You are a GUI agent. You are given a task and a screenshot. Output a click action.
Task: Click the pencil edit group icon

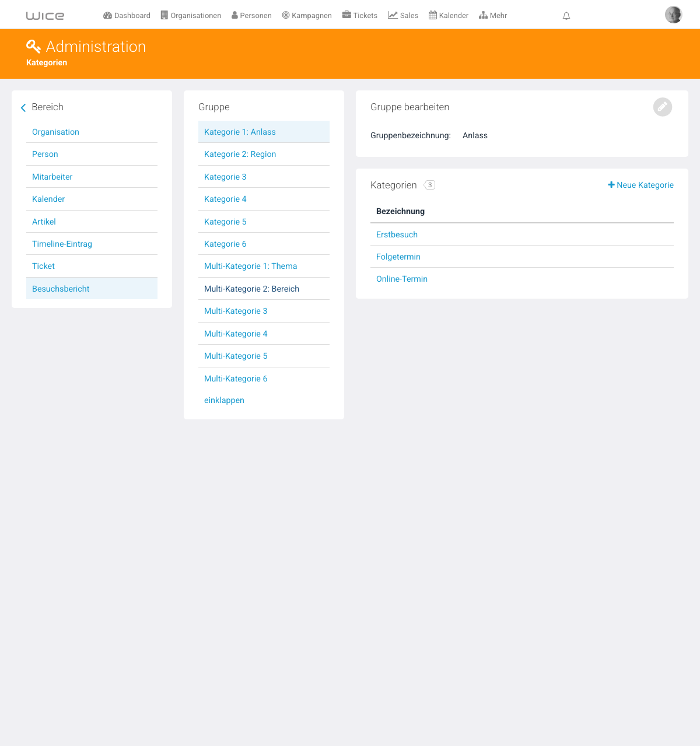tap(663, 107)
